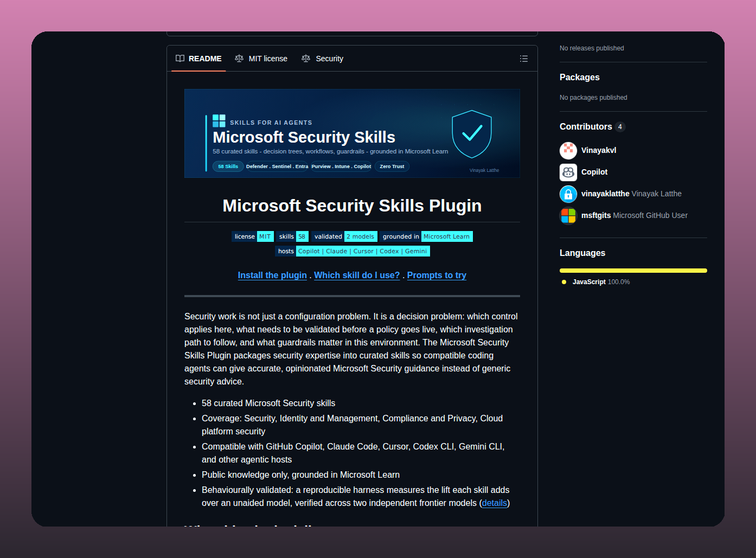The image size is (756, 558).
Task: Click the No releases published text
Action: click(592, 48)
